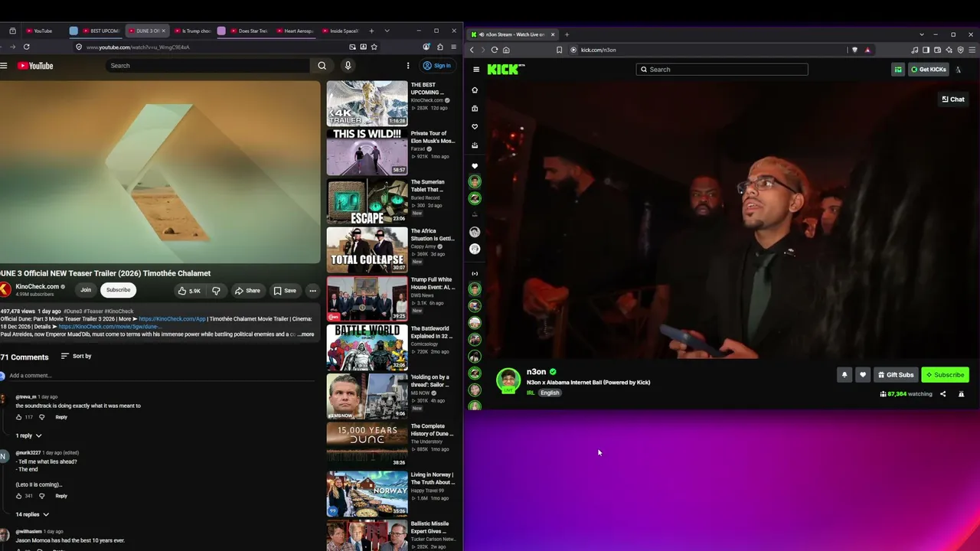Expand the 14 replies thread
980x551 pixels.
[x=32, y=514]
